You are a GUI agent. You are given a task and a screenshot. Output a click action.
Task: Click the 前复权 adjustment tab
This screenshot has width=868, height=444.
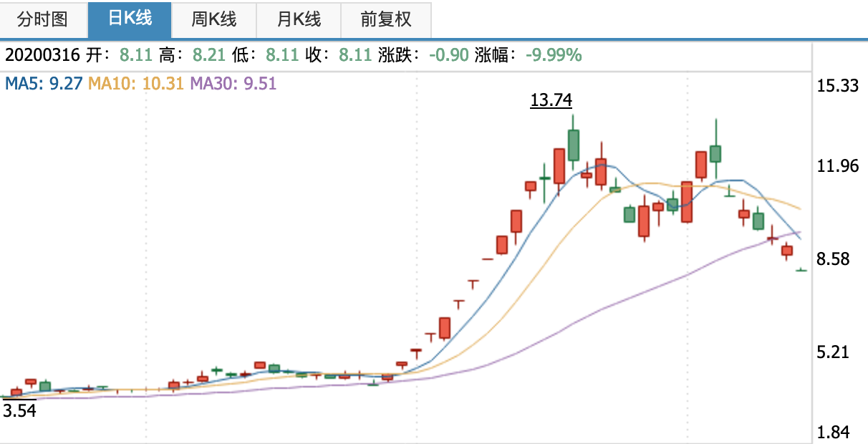(386, 19)
